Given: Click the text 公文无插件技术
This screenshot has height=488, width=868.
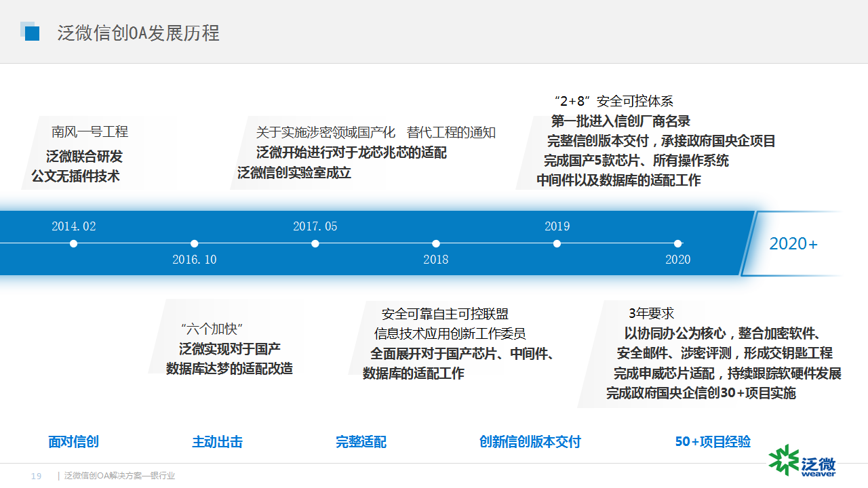Looking at the screenshot, I should coord(76,176).
